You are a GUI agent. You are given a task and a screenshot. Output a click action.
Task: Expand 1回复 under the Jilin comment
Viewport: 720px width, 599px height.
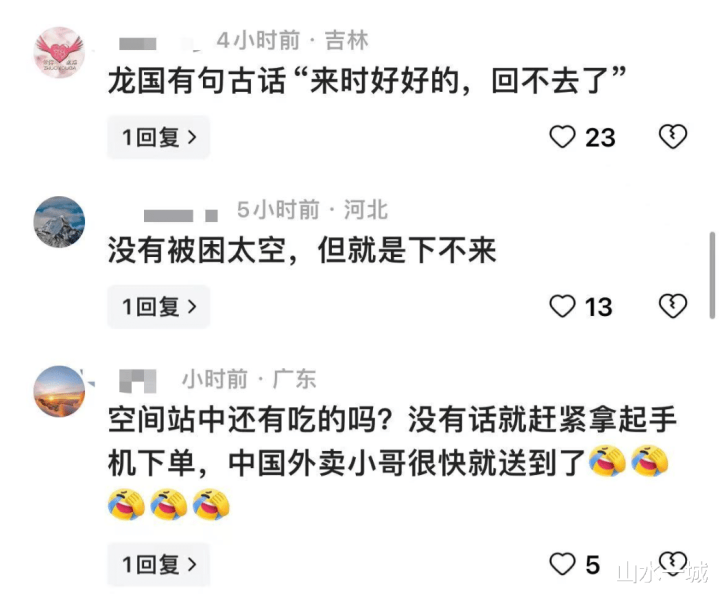(x=159, y=137)
